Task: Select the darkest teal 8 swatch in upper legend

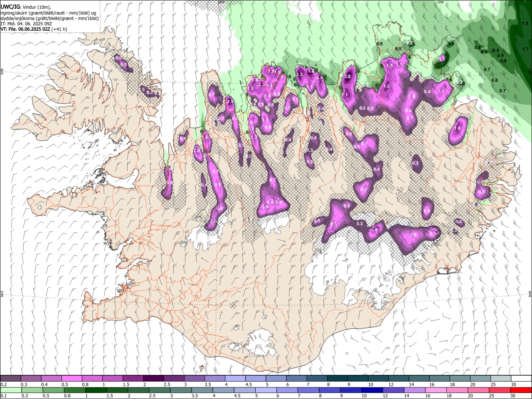Action: coord(337,378)
